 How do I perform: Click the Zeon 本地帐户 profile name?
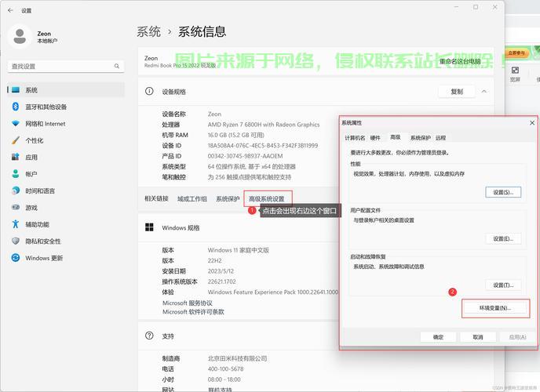47,37
